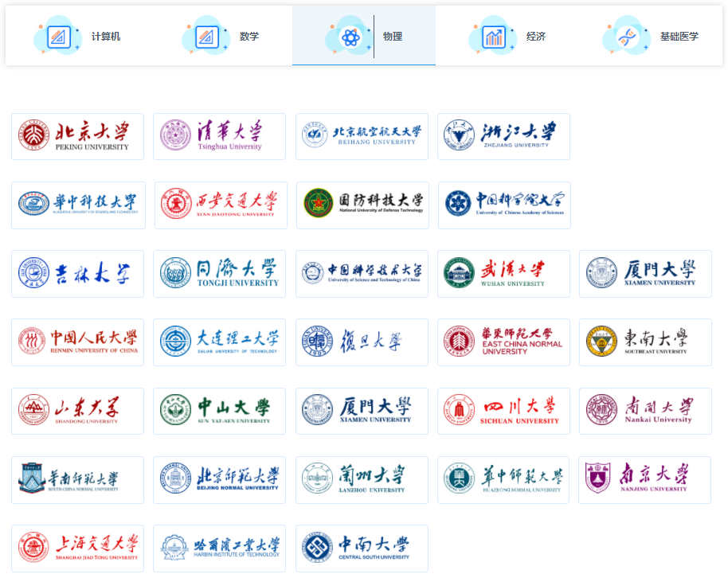Open the 吉林大学 card
The width and height of the screenshot is (728, 578).
[x=77, y=274]
